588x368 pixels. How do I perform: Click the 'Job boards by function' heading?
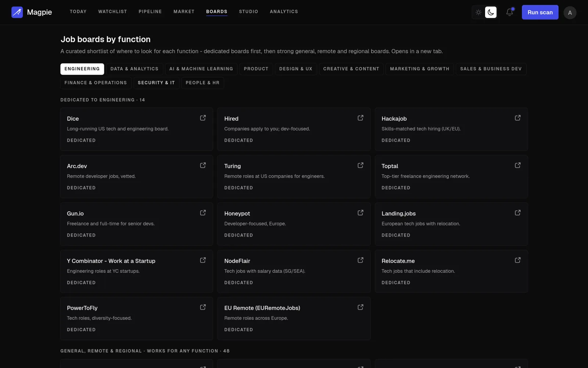coord(105,39)
